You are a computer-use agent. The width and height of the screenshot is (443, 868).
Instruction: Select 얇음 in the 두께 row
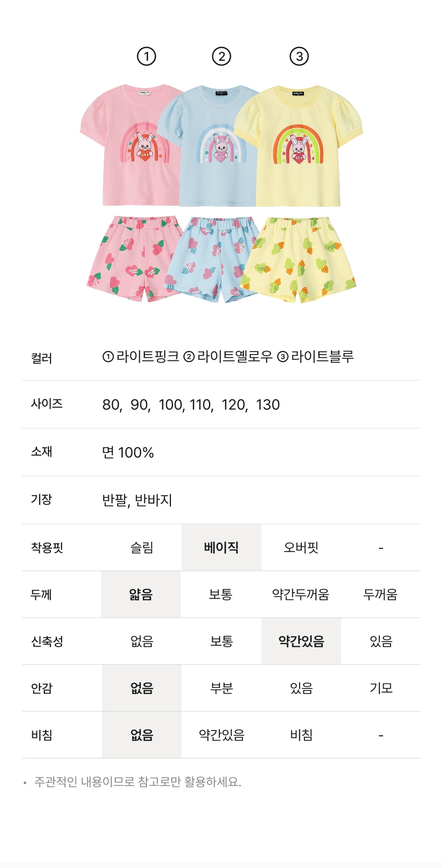click(x=141, y=595)
